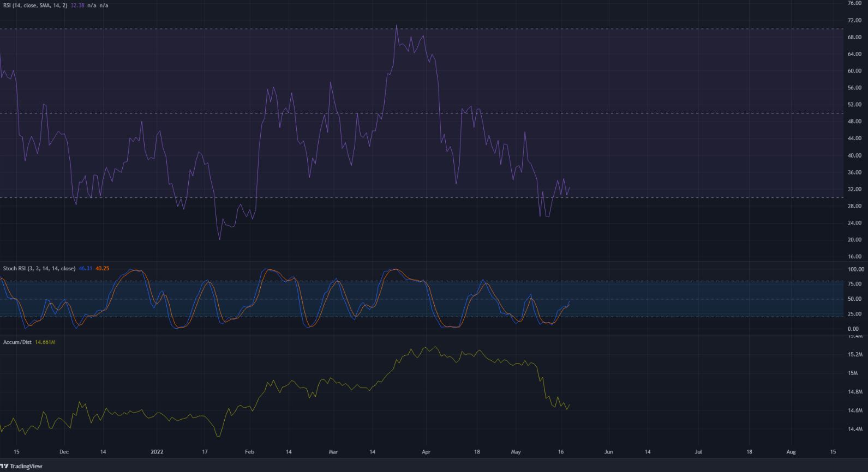Screen dimensions: 868x472
Task: Click the Feb label on time axis
Action: [x=249, y=452]
